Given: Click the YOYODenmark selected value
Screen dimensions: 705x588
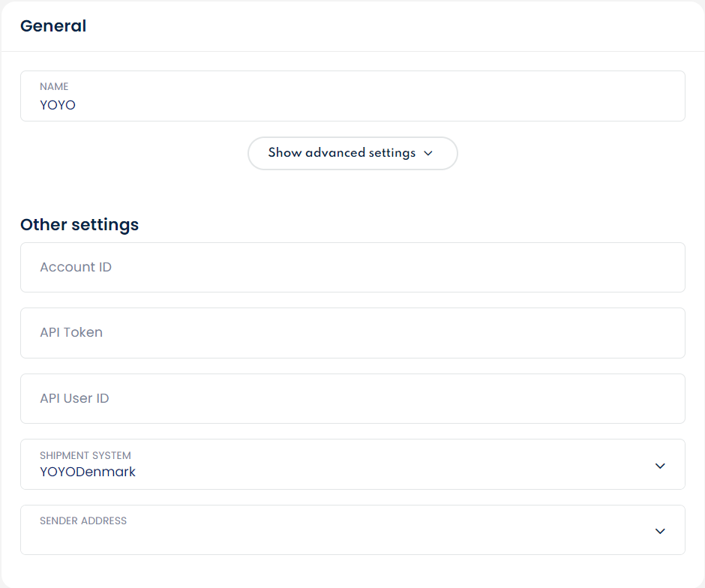Looking at the screenshot, I should tap(88, 472).
